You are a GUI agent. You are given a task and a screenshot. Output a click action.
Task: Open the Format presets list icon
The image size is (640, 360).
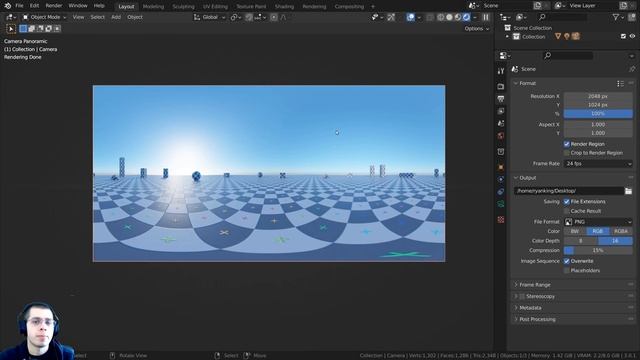click(620, 83)
